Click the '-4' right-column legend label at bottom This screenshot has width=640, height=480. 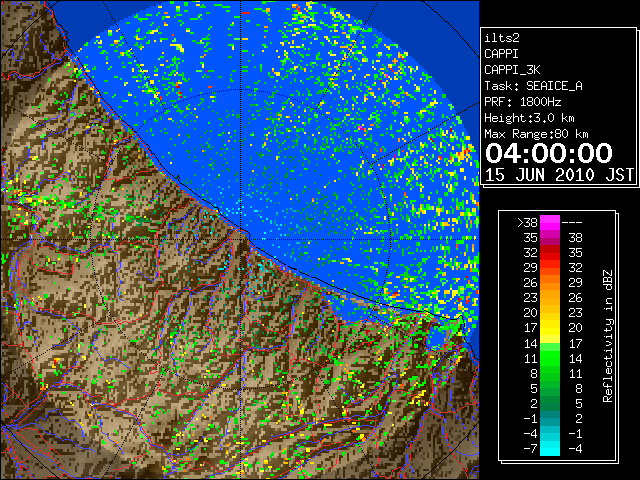(x=575, y=448)
